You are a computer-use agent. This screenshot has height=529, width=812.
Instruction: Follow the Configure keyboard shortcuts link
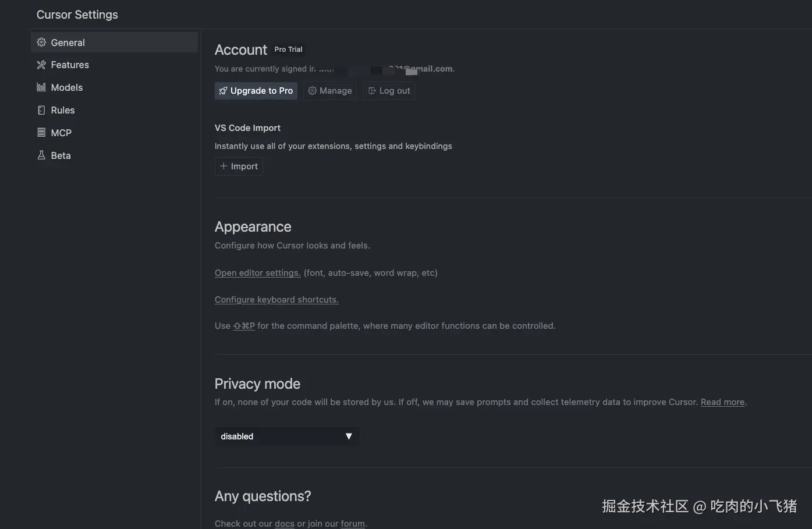[x=276, y=300]
